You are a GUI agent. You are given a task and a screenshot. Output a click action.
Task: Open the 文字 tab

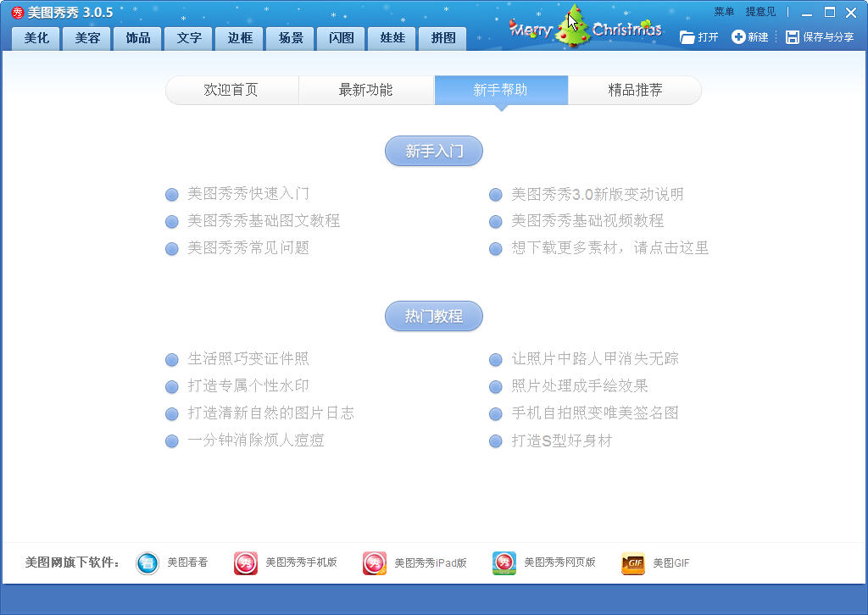189,38
